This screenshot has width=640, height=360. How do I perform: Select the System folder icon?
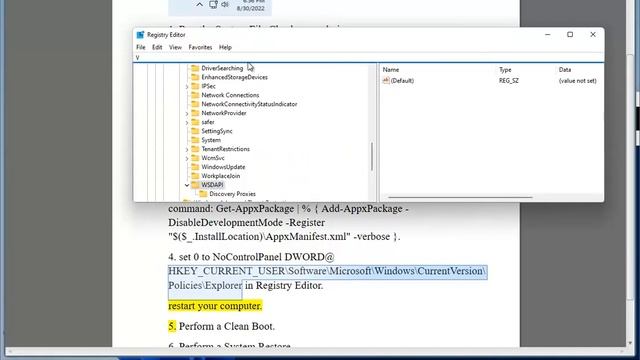195,140
